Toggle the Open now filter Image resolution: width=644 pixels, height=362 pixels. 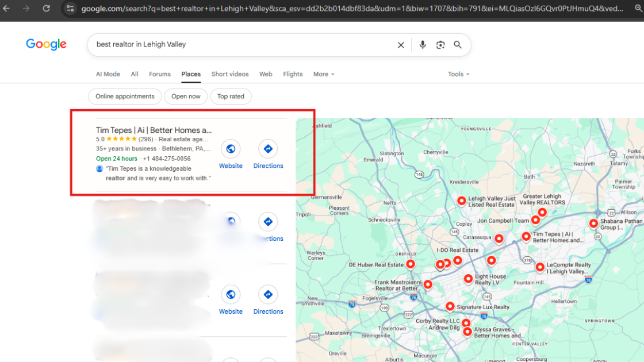[x=186, y=97]
